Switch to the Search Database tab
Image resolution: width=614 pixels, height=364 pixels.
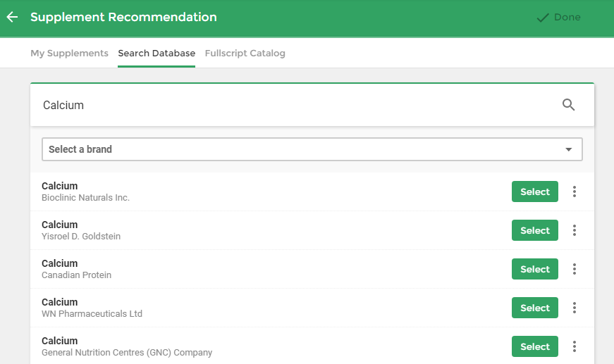[156, 54]
